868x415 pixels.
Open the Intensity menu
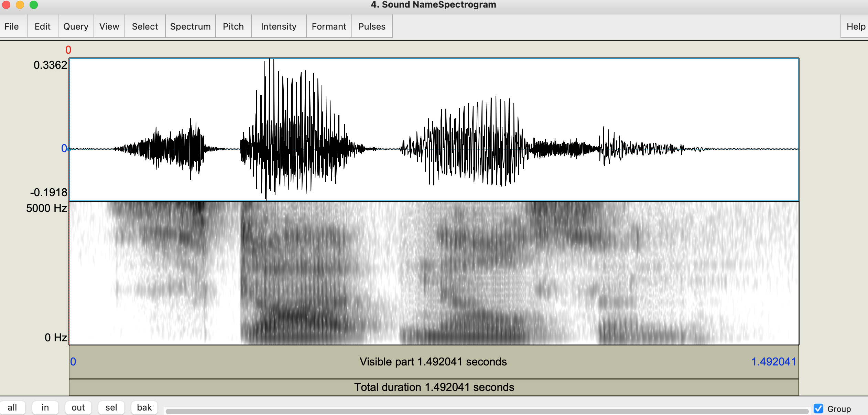[279, 26]
